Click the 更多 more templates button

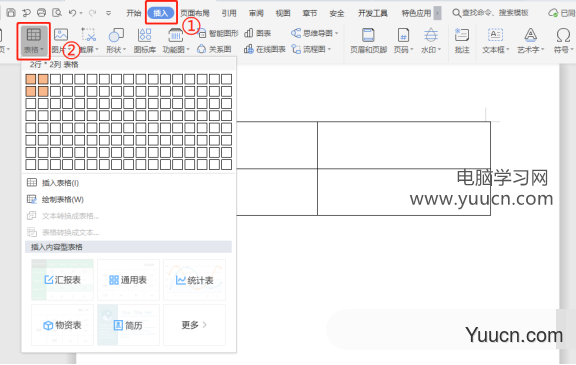point(194,325)
